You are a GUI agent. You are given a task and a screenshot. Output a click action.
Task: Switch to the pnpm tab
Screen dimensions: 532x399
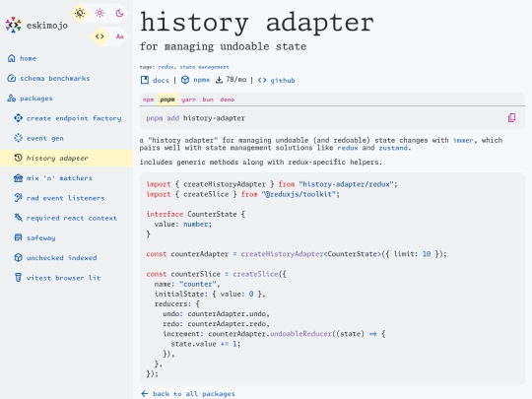(x=167, y=100)
